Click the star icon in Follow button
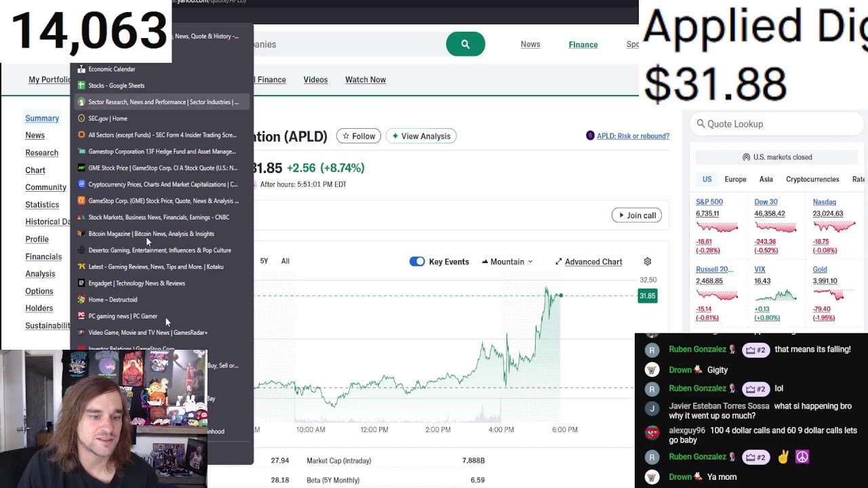The height and width of the screenshot is (488, 868). (346, 136)
